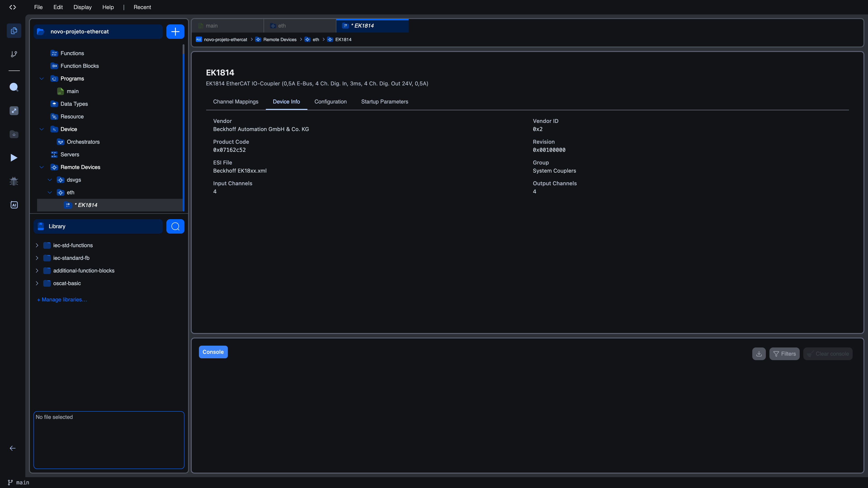Click the search icon in left sidebar

point(14,87)
